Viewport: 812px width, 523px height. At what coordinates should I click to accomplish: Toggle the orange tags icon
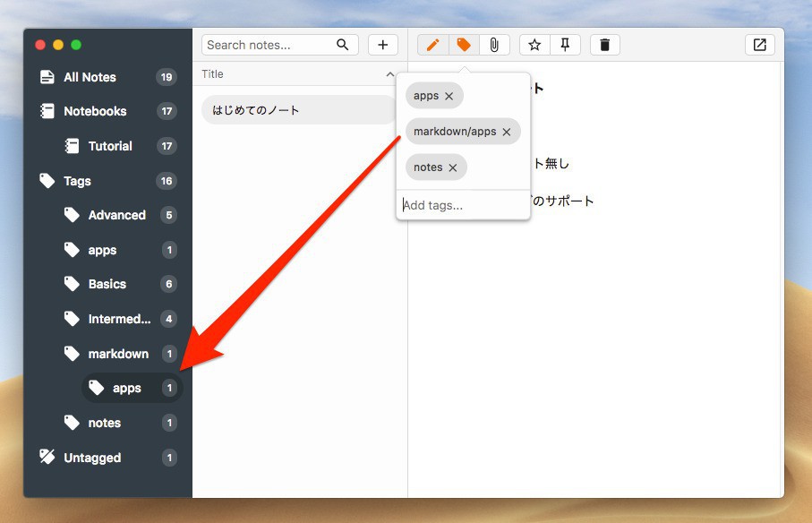click(464, 45)
